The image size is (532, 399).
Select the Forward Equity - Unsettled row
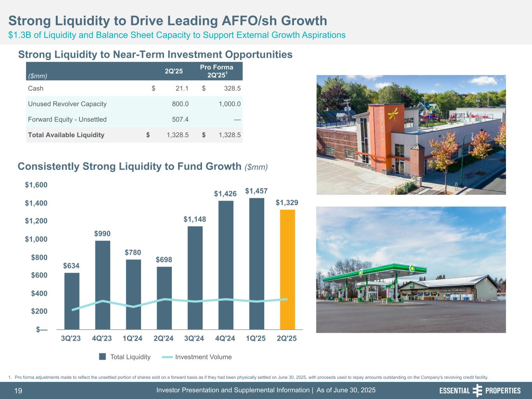67,119
